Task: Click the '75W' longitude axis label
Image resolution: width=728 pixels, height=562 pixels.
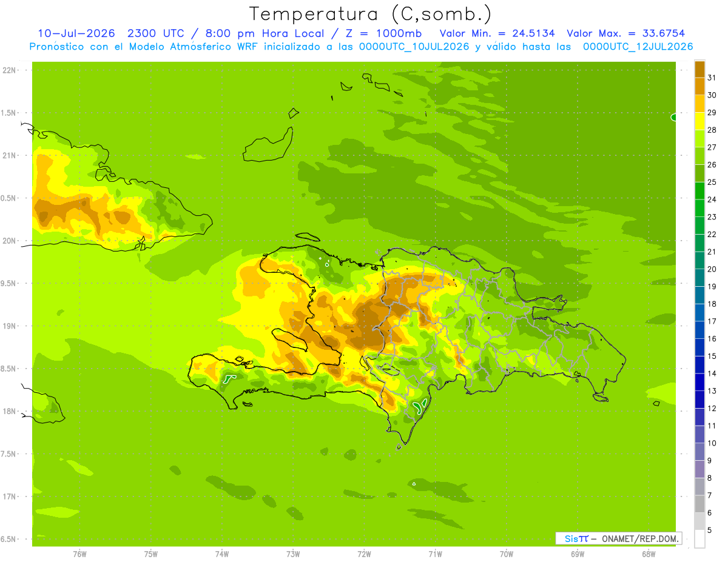Action: [151, 554]
